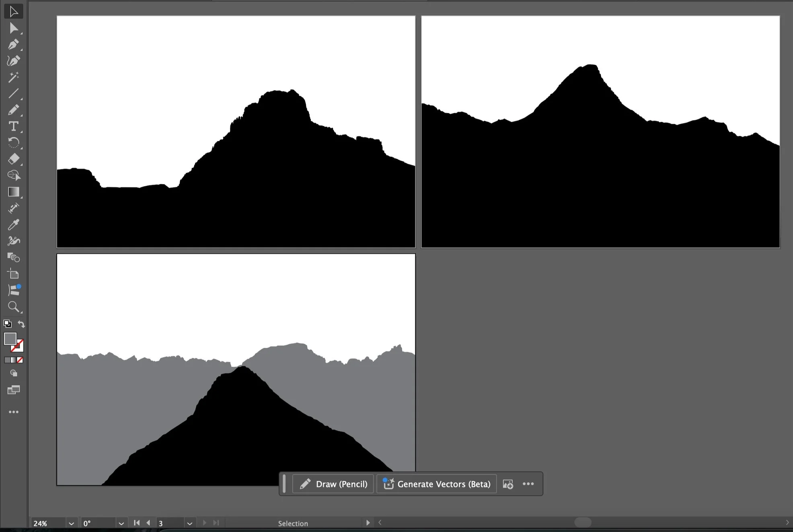Open the rotate view angle dropdown
793x532 pixels.
pyautogui.click(x=121, y=523)
